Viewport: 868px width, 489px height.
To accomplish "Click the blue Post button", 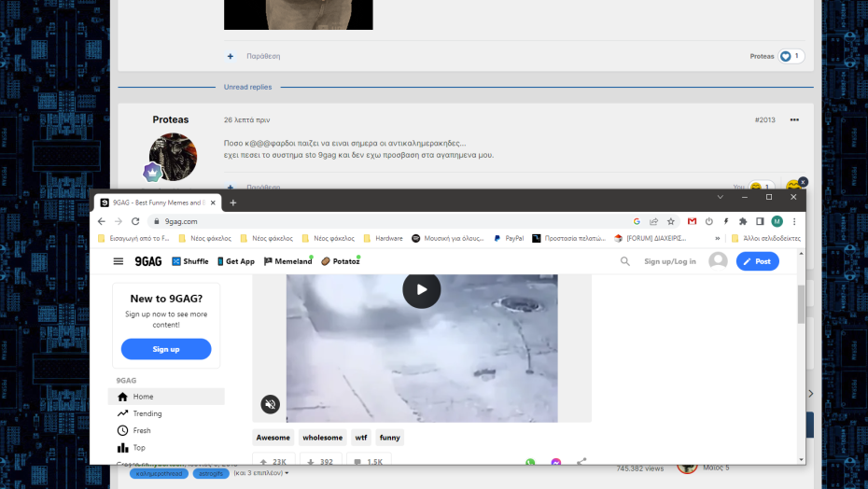I will (757, 261).
